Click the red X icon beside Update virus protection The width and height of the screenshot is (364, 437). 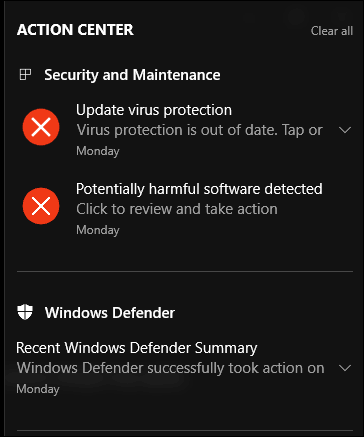(41, 127)
